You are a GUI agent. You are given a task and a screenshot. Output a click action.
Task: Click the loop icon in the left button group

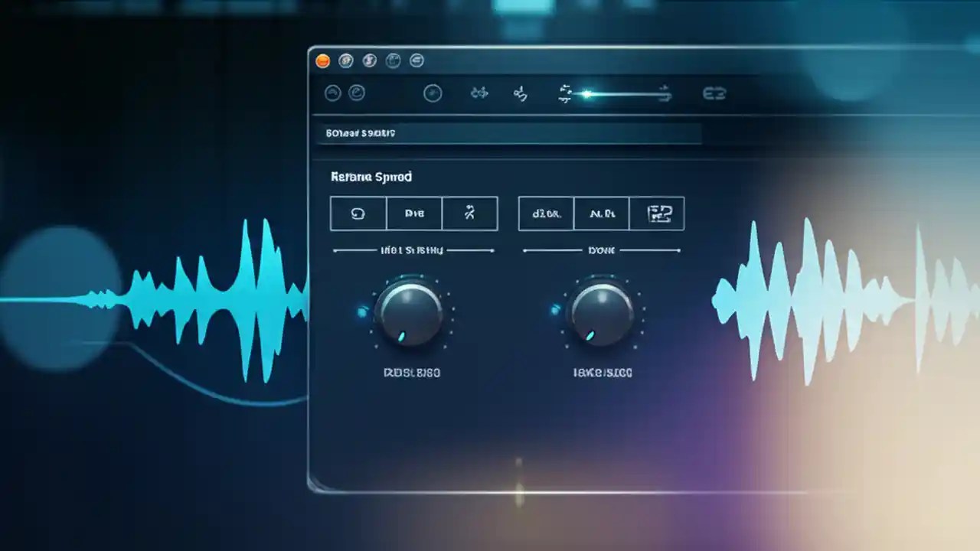(358, 214)
